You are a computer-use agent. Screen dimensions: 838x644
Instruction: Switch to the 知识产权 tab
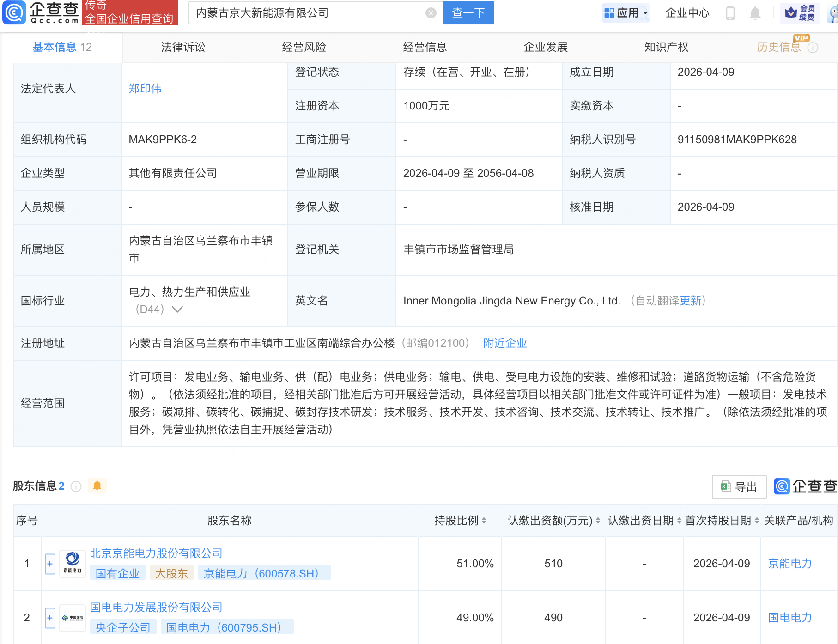[666, 47]
